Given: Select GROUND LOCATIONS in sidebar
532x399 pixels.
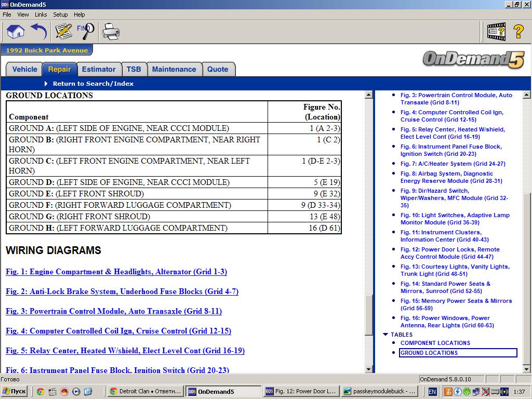Looking at the screenshot, I should coord(458,353).
